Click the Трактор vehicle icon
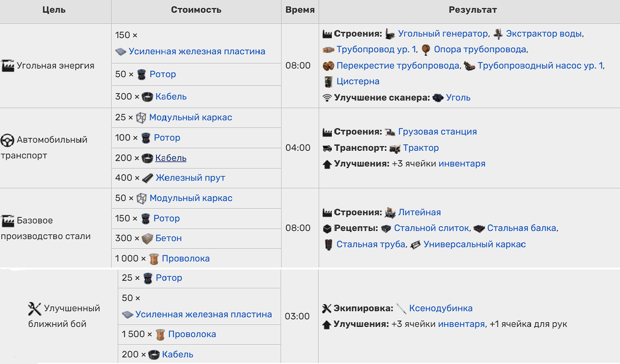Viewport: 620px width, 364px height. point(395,148)
